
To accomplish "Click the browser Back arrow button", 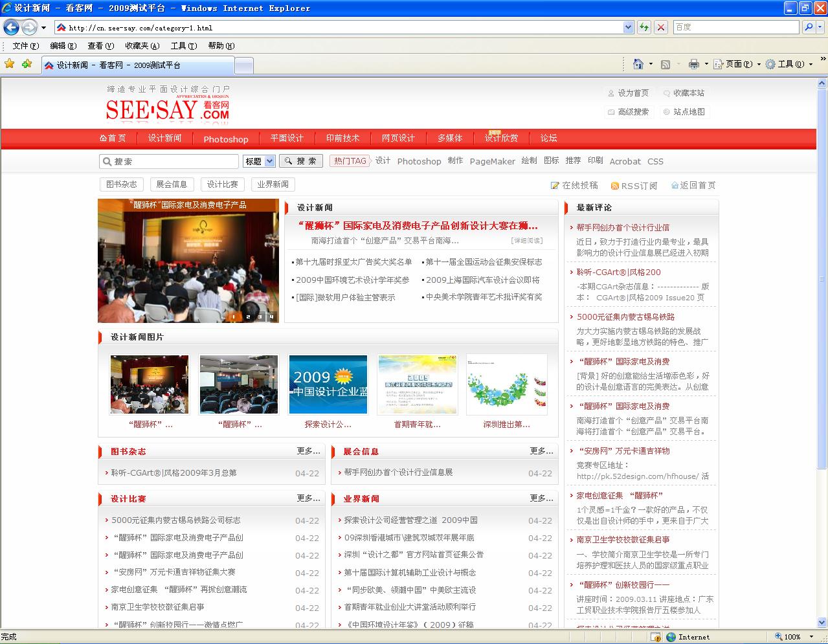I will click(11, 27).
